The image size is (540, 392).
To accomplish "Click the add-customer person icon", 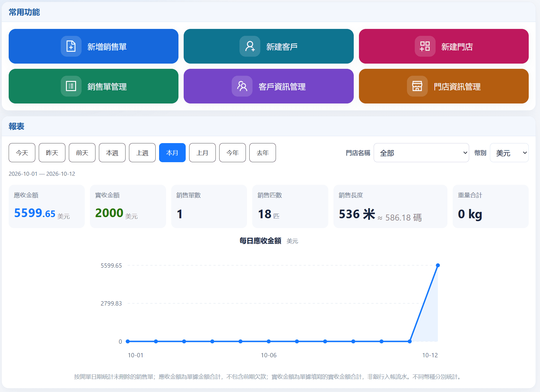I will click(250, 46).
